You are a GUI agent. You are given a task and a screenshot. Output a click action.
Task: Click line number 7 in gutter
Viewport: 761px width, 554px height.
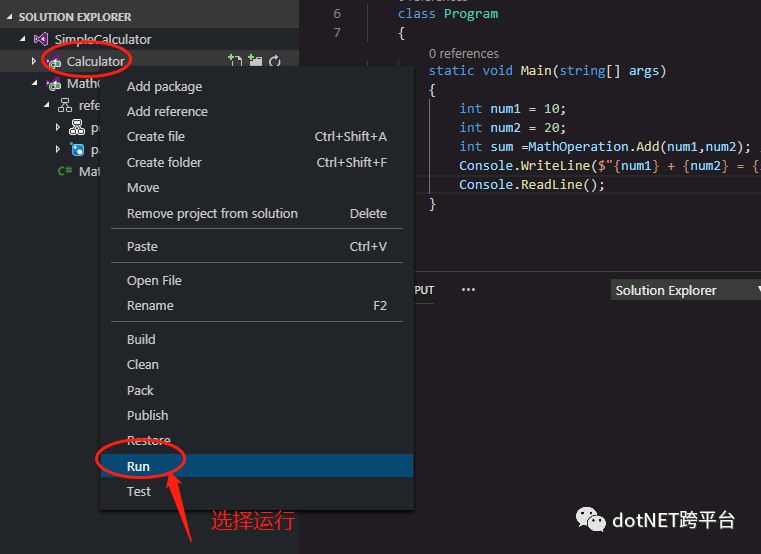tap(337, 33)
